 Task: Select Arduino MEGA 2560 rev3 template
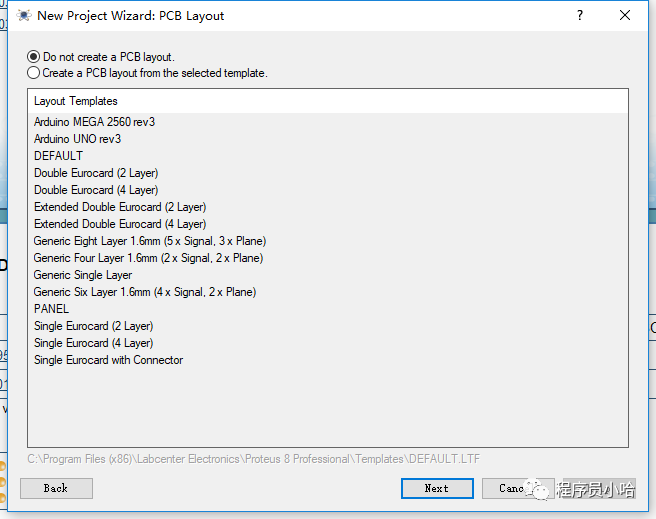point(94,122)
